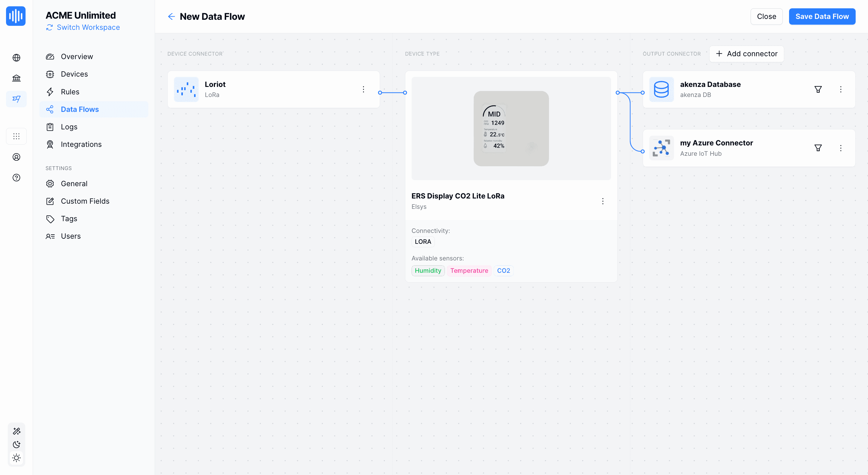Open my Azure Connector options menu
The image size is (868, 475).
pyautogui.click(x=840, y=148)
